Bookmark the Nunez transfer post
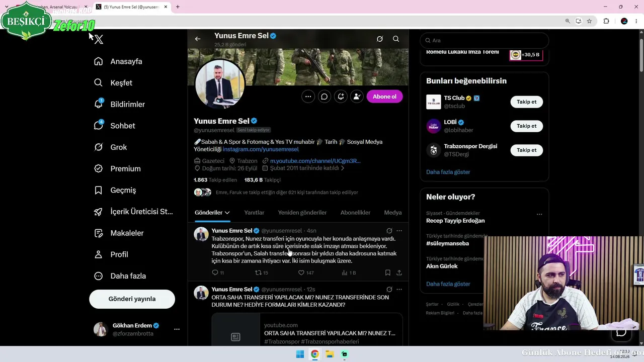 click(387, 273)
